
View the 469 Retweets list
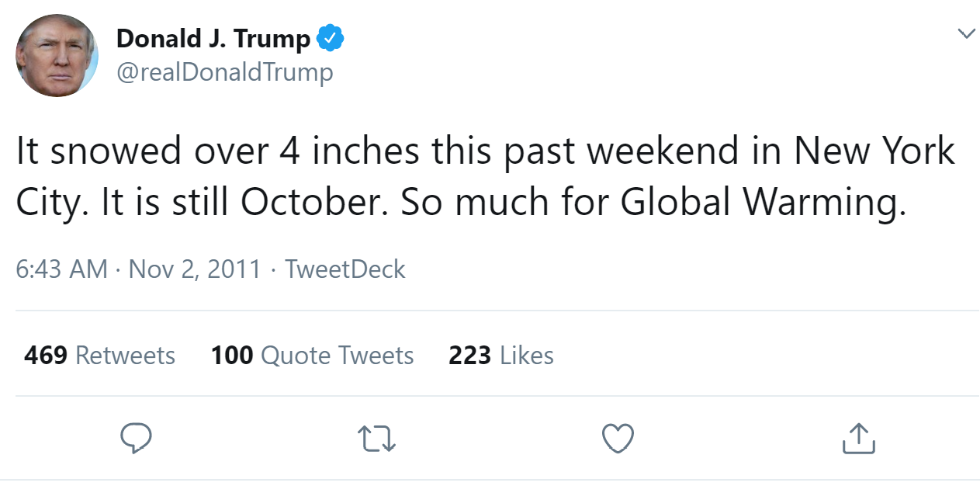(99, 356)
